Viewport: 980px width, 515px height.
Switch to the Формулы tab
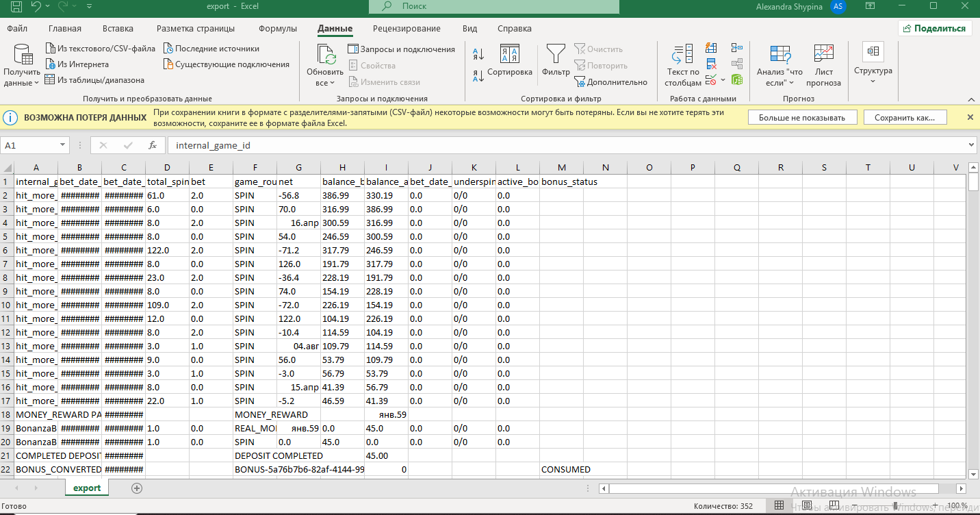coord(278,29)
